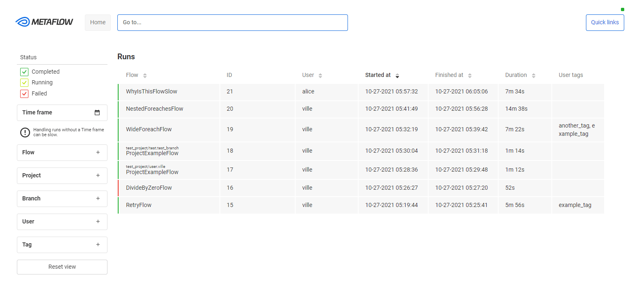644x293 pixels.
Task: Open the Quick links panel
Action: [604, 22]
